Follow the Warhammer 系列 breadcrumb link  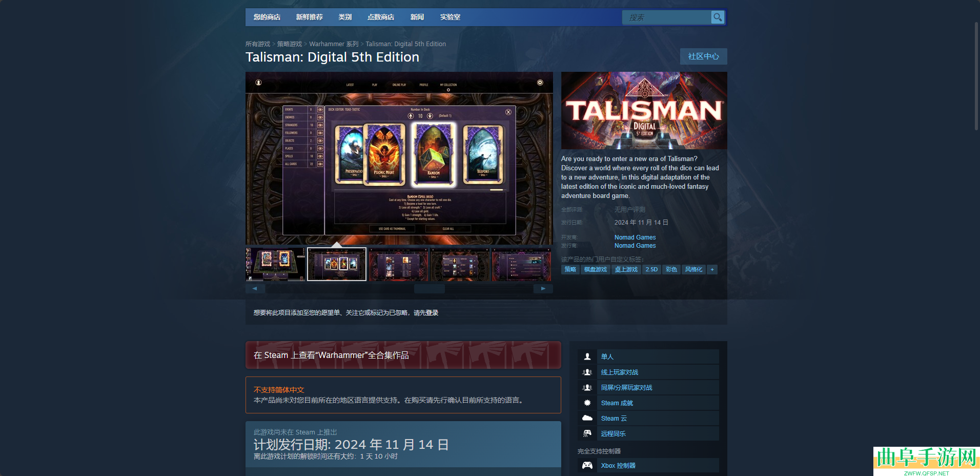pyautogui.click(x=334, y=44)
